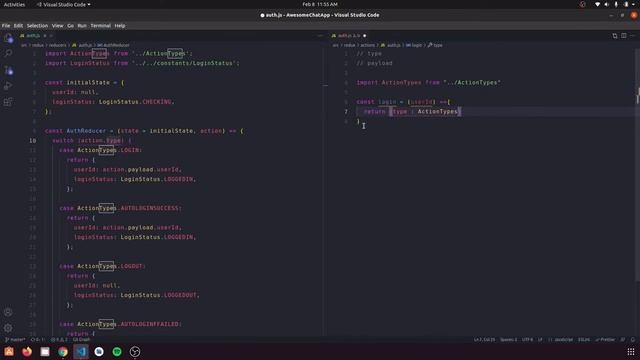Image resolution: width=640 pixels, height=360 pixels.
Task: Click 'type' in the right breadcrumb
Action: point(438,45)
